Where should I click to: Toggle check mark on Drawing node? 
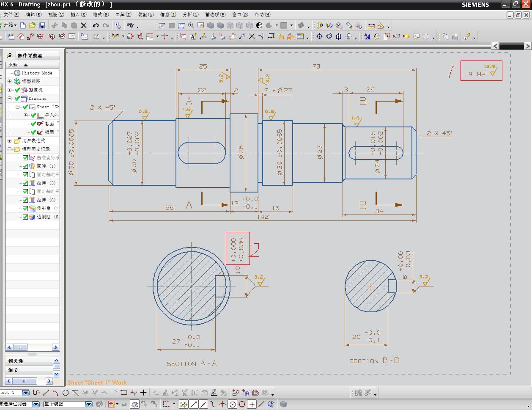pos(17,98)
